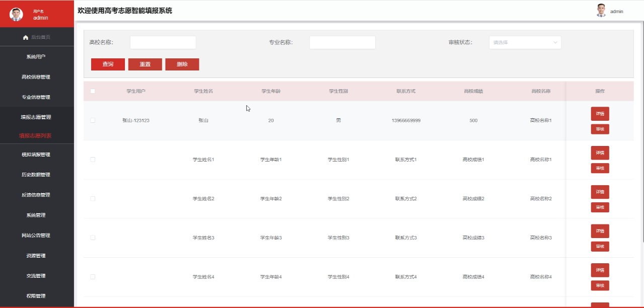The image size is (644, 308).
Task: Click the 查询 button
Action: point(108,64)
